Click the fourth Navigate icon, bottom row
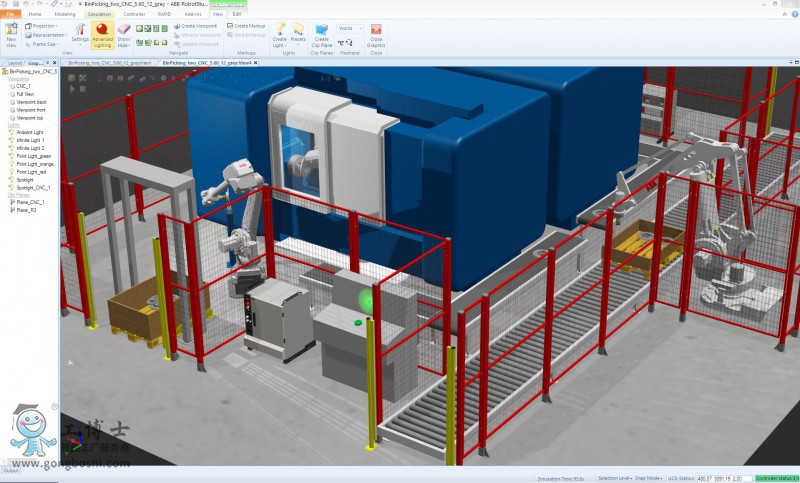The width and height of the screenshot is (800, 483). click(x=164, y=42)
